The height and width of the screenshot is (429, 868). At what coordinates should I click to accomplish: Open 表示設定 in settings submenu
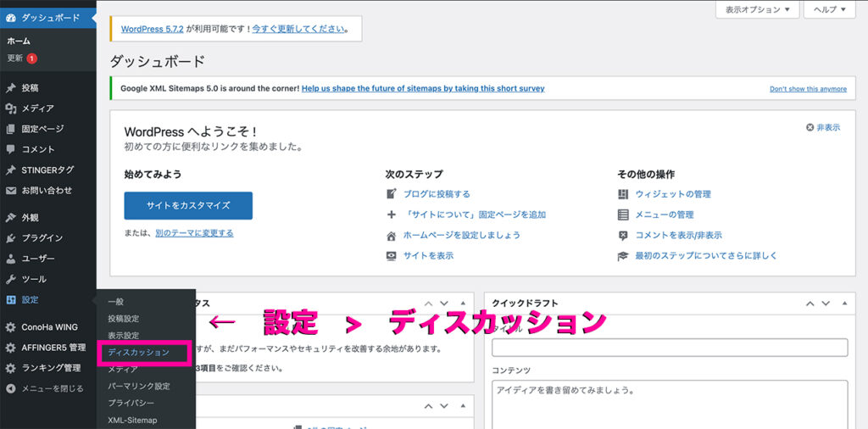click(124, 336)
